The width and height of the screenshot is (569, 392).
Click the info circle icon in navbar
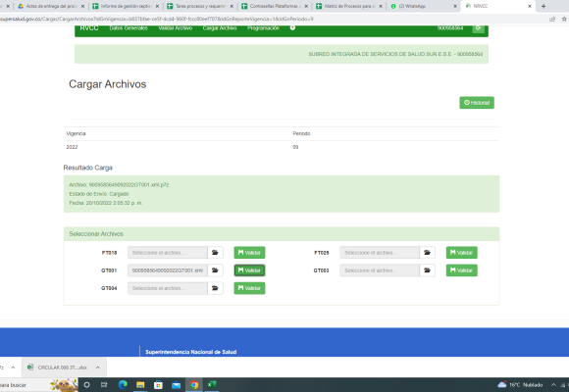292,27
